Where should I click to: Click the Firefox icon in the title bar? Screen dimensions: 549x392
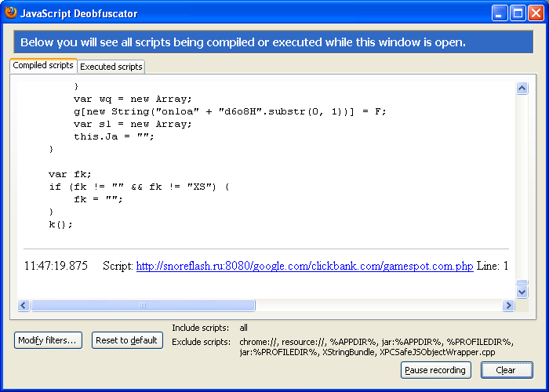11,12
